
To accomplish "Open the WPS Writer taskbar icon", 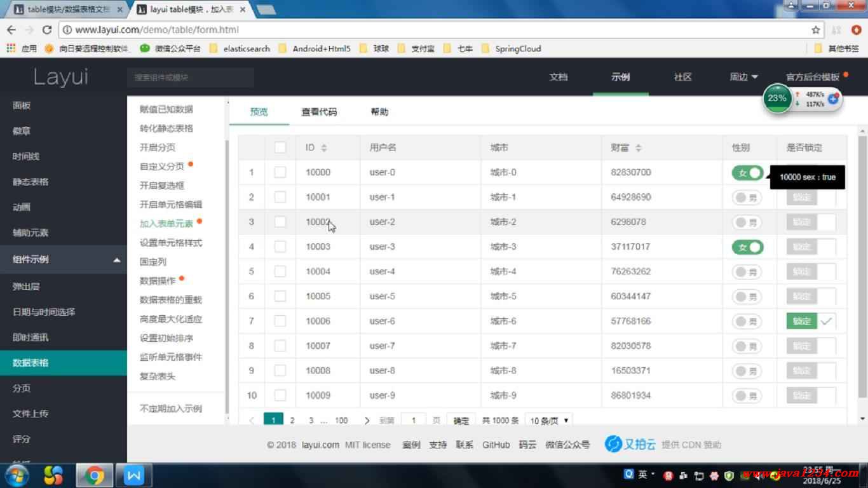I will click(x=134, y=475).
